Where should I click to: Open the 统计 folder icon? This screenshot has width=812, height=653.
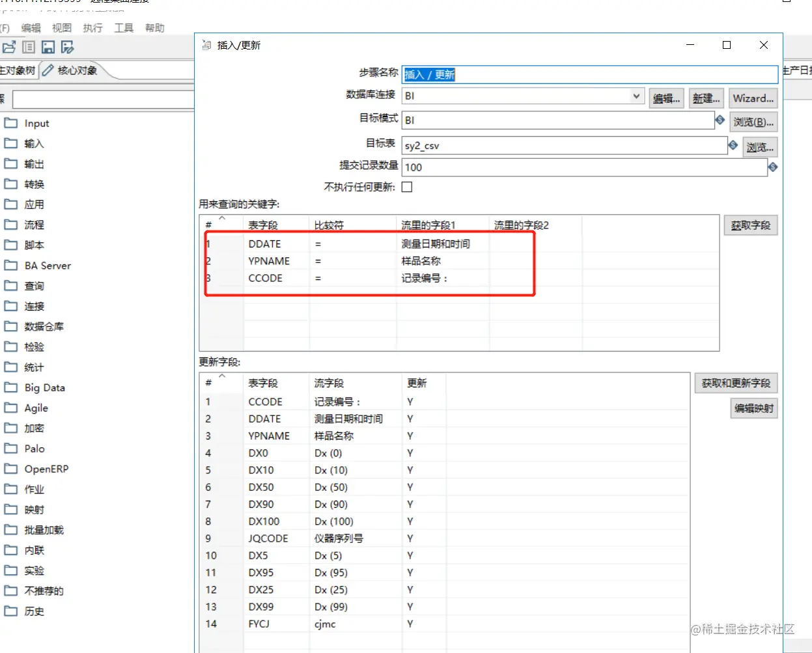[10, 367]
